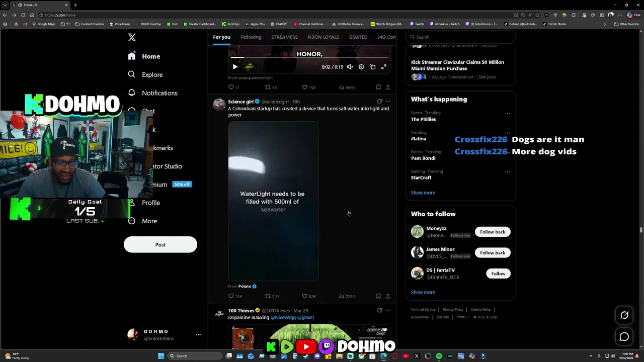Open the Potato source link

[x=245, y=286]
